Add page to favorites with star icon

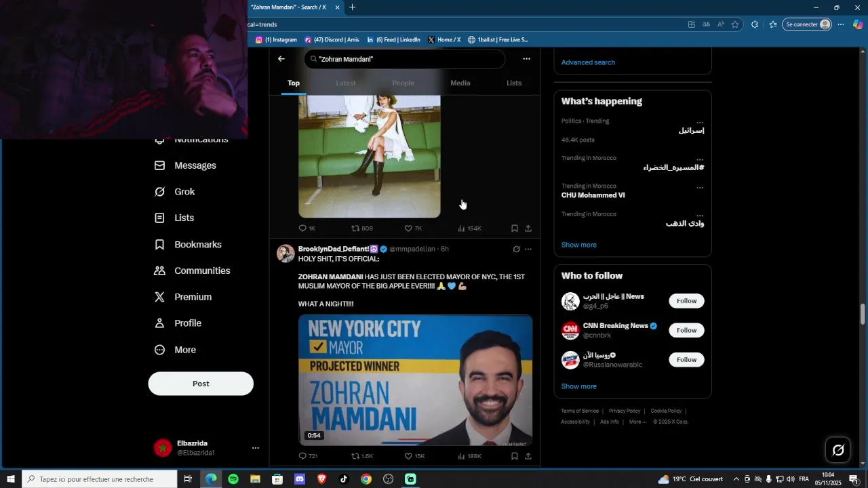coord(735,24)
